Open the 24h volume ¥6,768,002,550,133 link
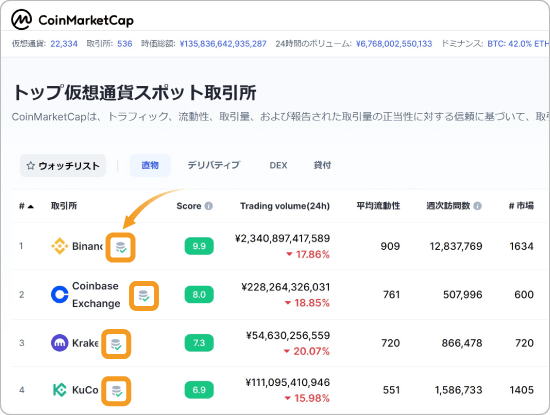Image resolution: width=550 pixels, height=415 pixels. click(x=394, y=44)
